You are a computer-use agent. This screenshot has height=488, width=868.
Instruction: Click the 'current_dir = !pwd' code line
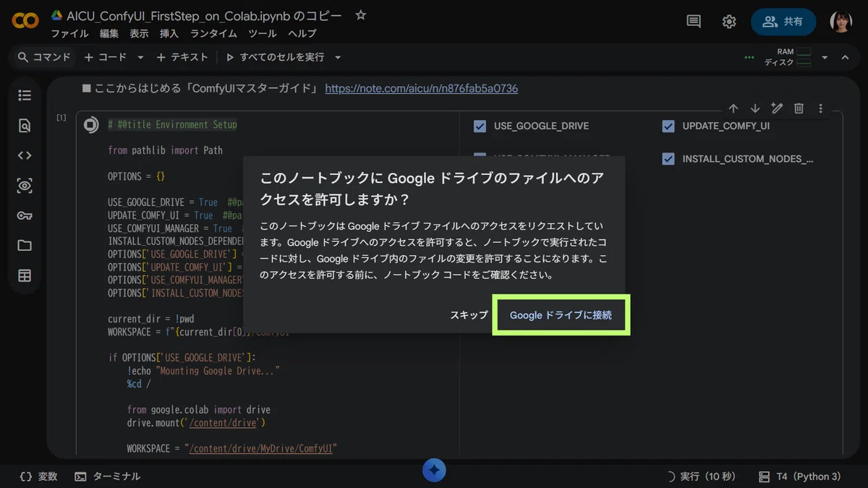[151, 319]
